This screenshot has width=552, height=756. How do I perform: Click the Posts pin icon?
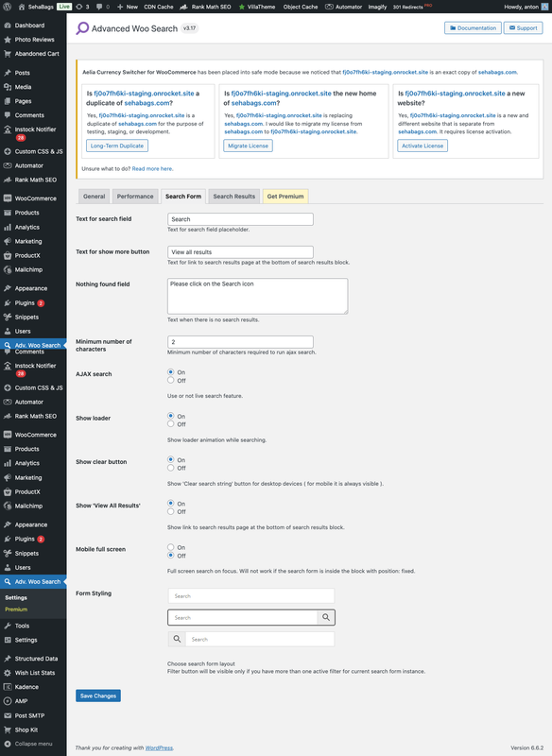[8, 73]
